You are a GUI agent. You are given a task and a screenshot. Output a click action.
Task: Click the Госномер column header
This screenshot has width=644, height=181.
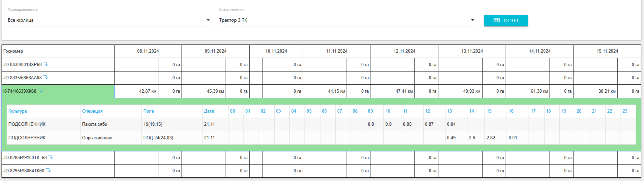(13, 51)
